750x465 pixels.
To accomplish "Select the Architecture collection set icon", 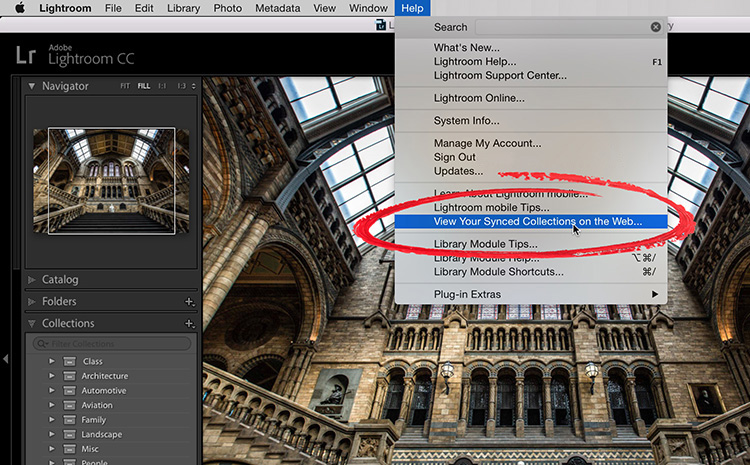I will pyautogui.click(x=69, y=376).
